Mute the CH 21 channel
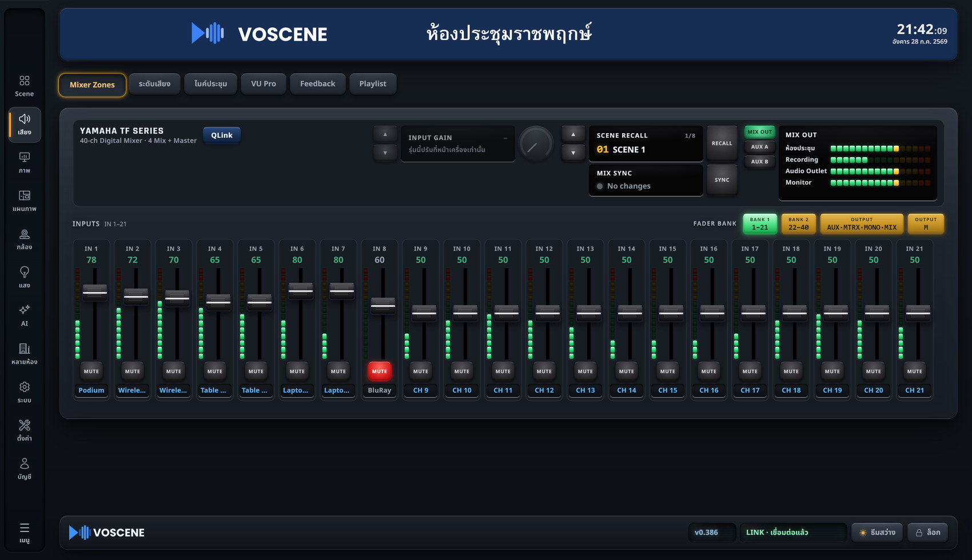 [x=915, y=371]
